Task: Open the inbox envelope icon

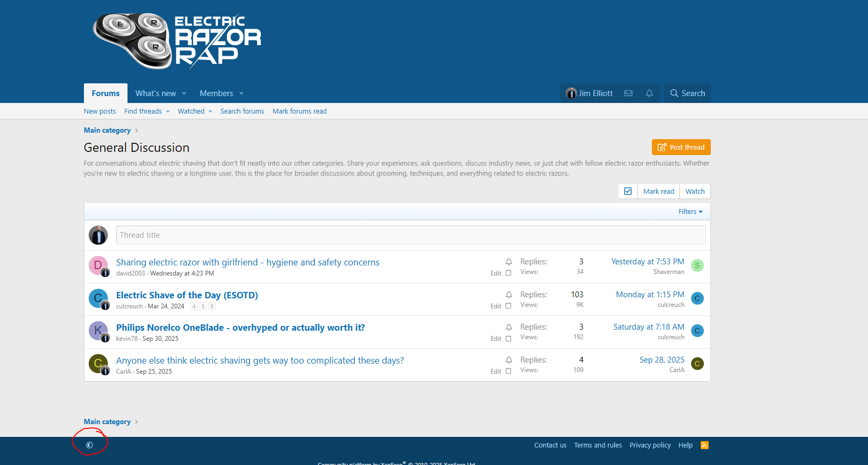Action: [628, 93]
